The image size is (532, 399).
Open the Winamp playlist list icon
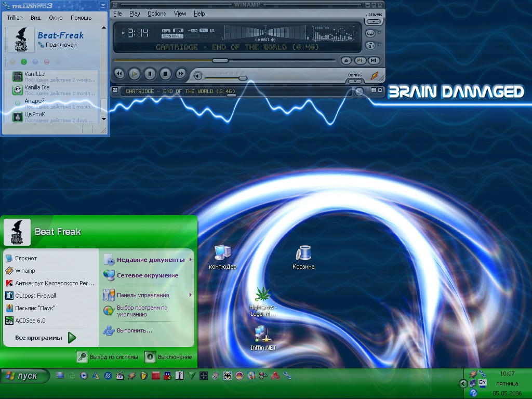click(360, 91)
